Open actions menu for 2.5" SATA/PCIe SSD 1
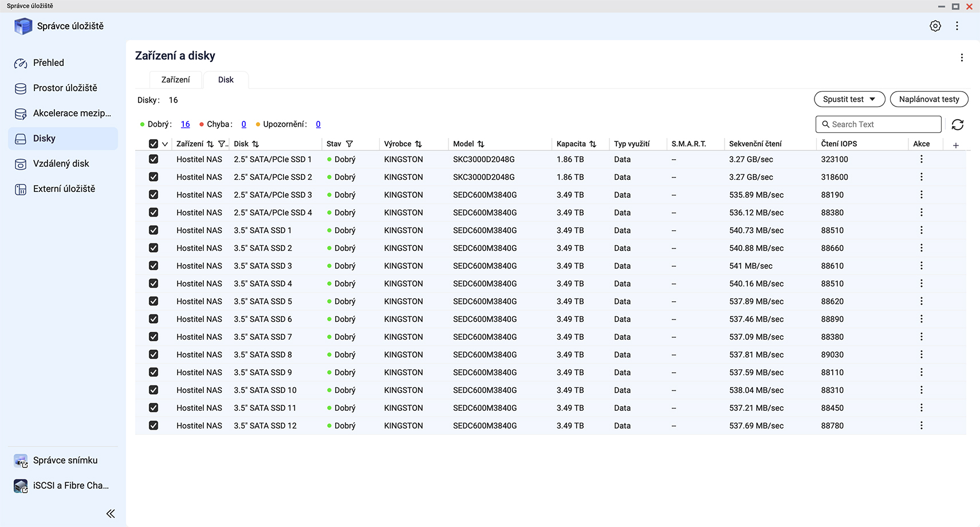The width and height of the screenshot is (980, 527). [921, 159]
